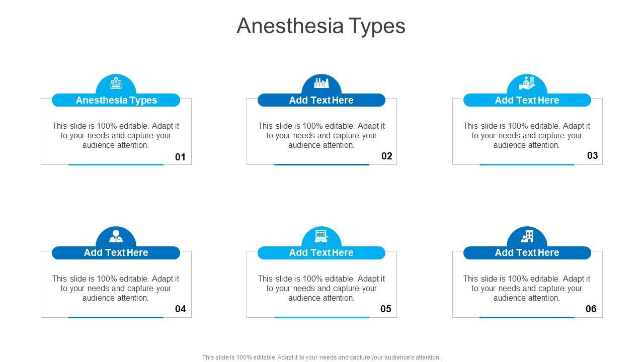644x362 pixels.
Task: Select the person in suit icon
Action: click(x=116, y=236)
